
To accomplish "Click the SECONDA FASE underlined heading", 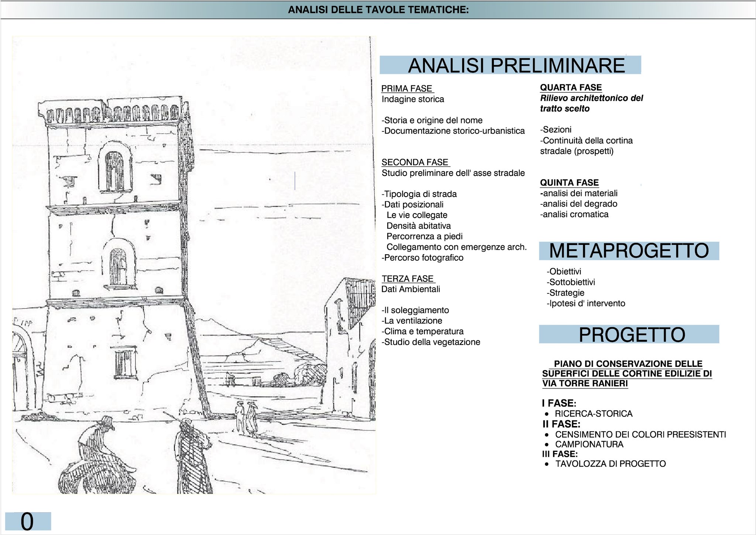I will pos(415,162).
